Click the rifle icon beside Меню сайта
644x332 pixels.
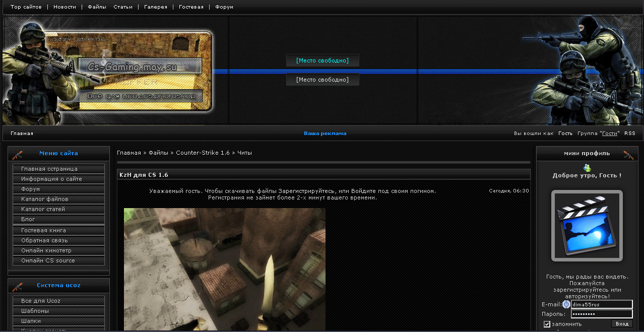tap(18, 154)
